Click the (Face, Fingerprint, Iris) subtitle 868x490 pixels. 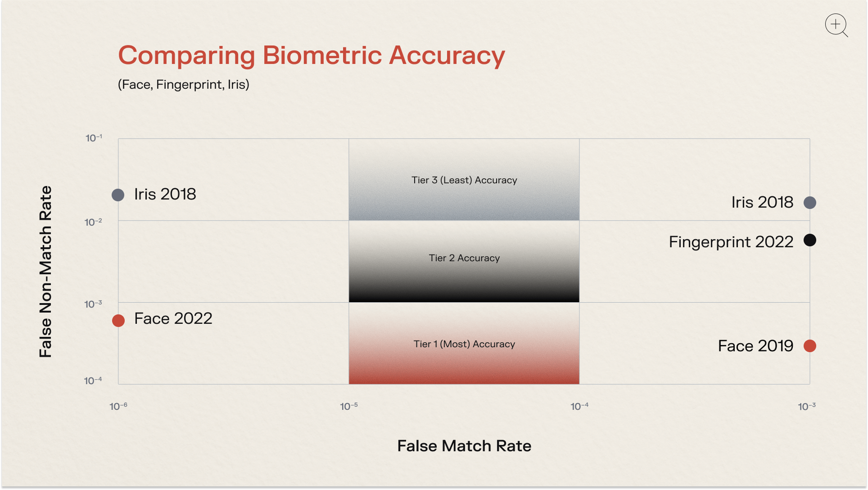point(183,85)
